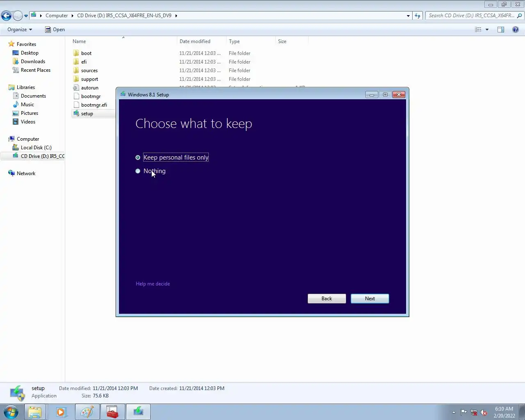Expand the arrow after the CD Drive breadcrumb

pos(176,16)
